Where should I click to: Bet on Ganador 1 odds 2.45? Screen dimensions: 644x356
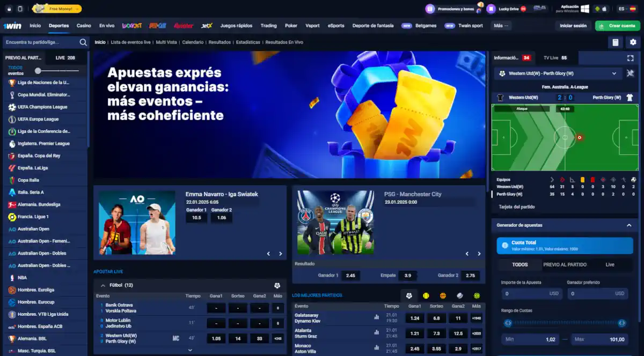pyautogui.click(x=350, y=276)
